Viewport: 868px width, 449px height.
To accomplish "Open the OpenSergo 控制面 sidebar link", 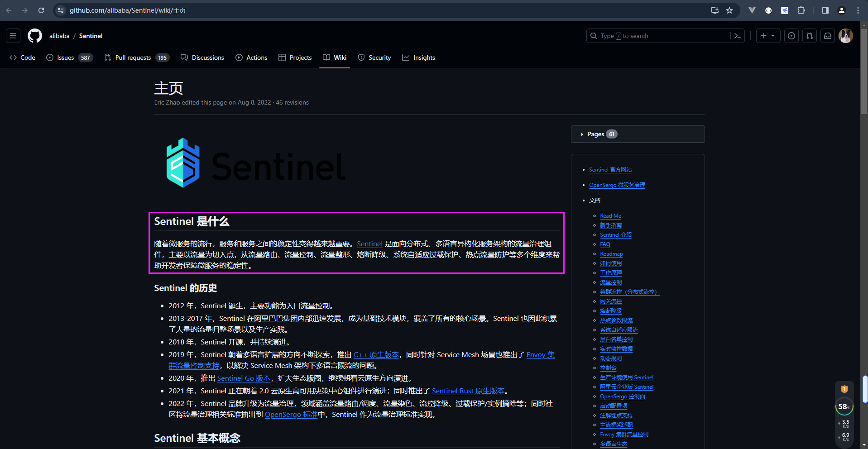I will 623,396.
